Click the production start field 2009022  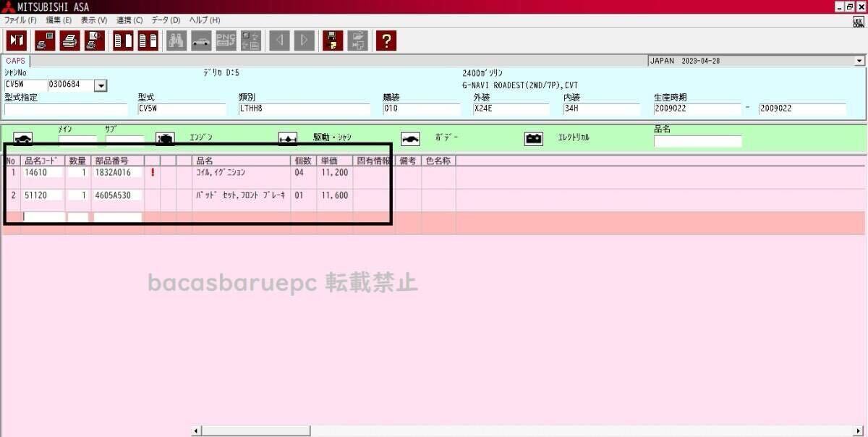pos(697,109)
